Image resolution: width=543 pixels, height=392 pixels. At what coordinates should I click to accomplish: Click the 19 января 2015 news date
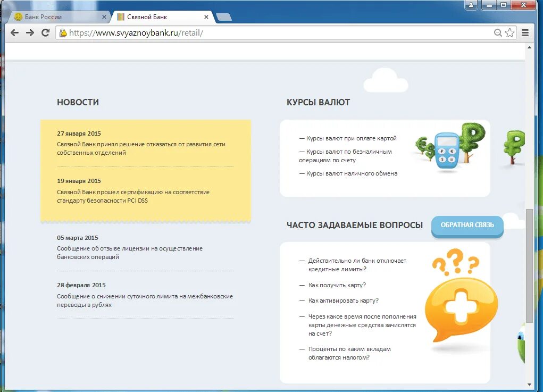point(79,181)
